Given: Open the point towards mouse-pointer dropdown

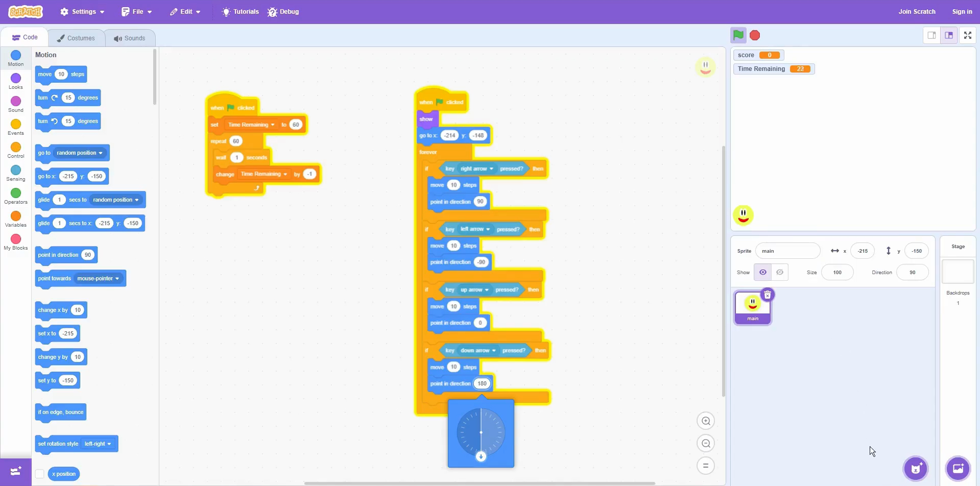Looking at the screenshot, I should click(x=99, y=279).
